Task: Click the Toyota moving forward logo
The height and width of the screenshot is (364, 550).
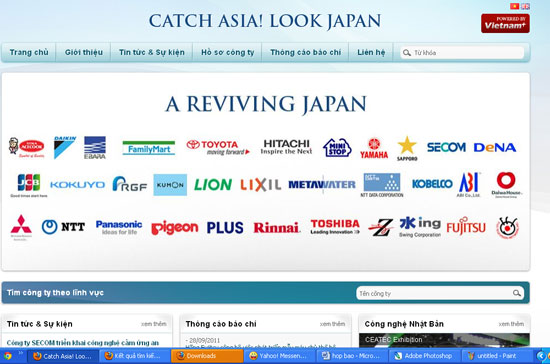Action: [218, 148]
